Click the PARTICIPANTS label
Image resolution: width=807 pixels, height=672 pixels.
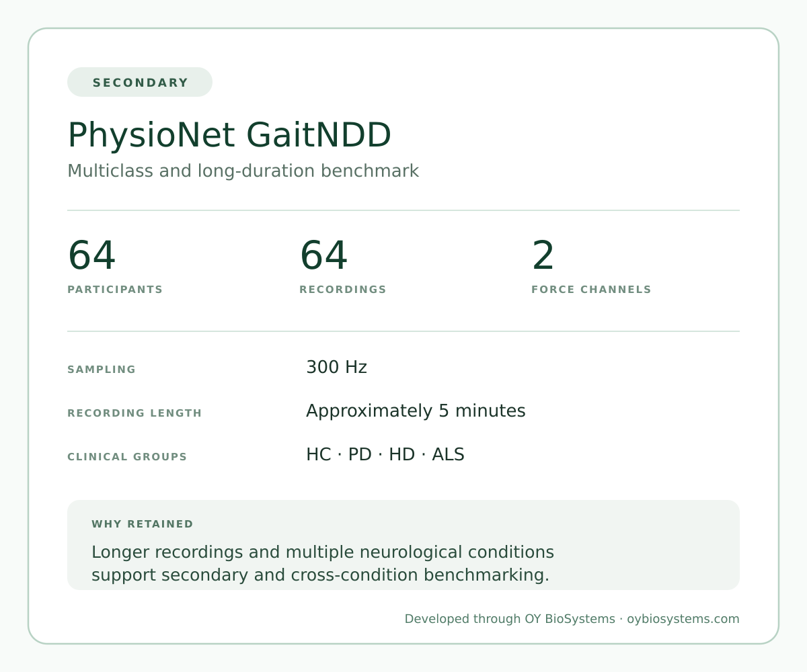coord(115,290)
